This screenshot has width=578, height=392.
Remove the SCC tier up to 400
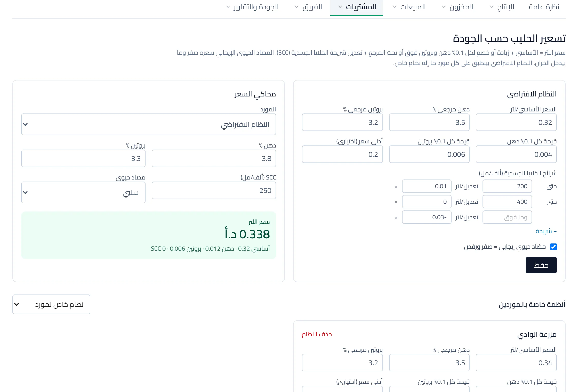(396, 202)
